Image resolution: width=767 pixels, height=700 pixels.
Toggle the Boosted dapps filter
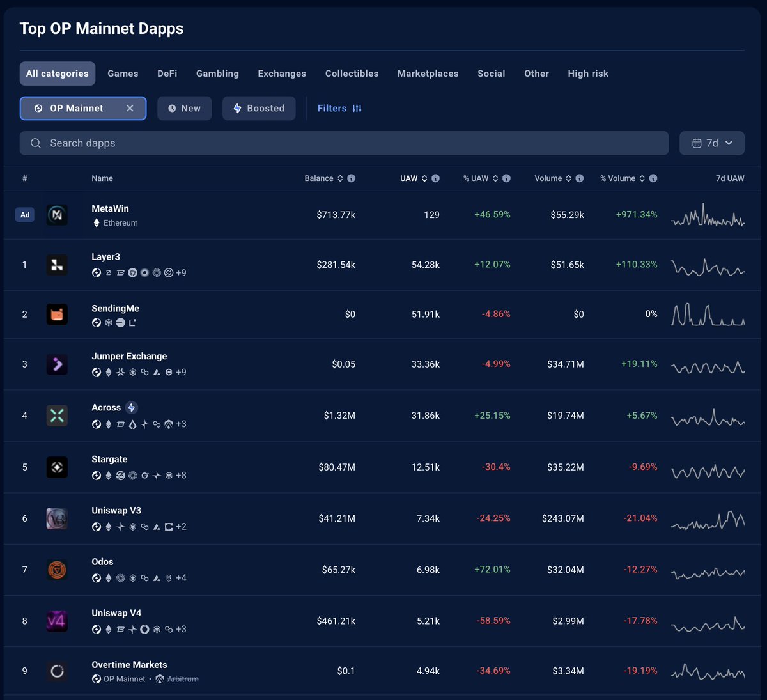(259, 109)
